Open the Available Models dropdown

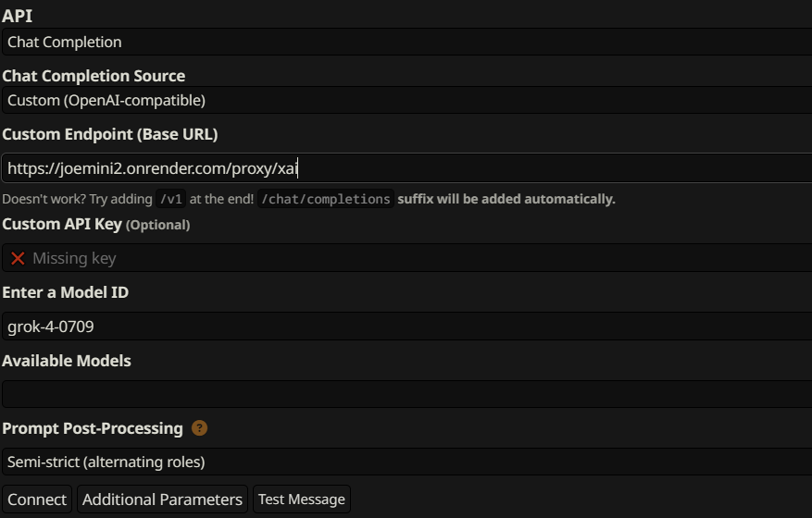(x=406, y=394)
